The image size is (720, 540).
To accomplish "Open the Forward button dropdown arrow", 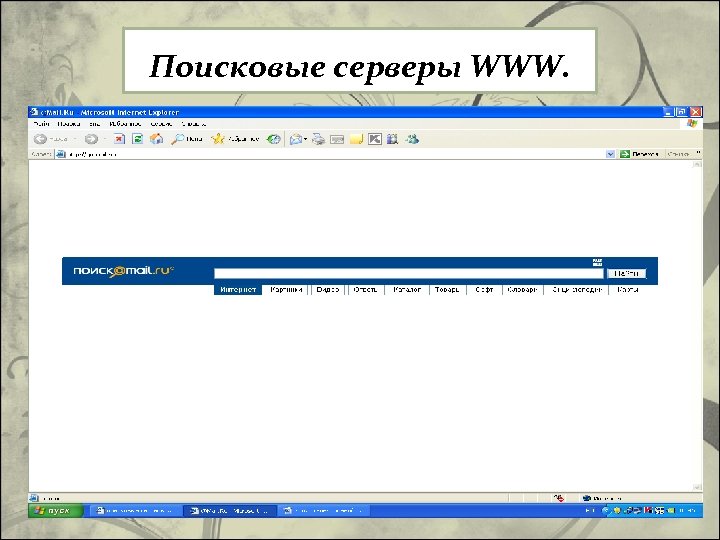I will coord(105,139).
